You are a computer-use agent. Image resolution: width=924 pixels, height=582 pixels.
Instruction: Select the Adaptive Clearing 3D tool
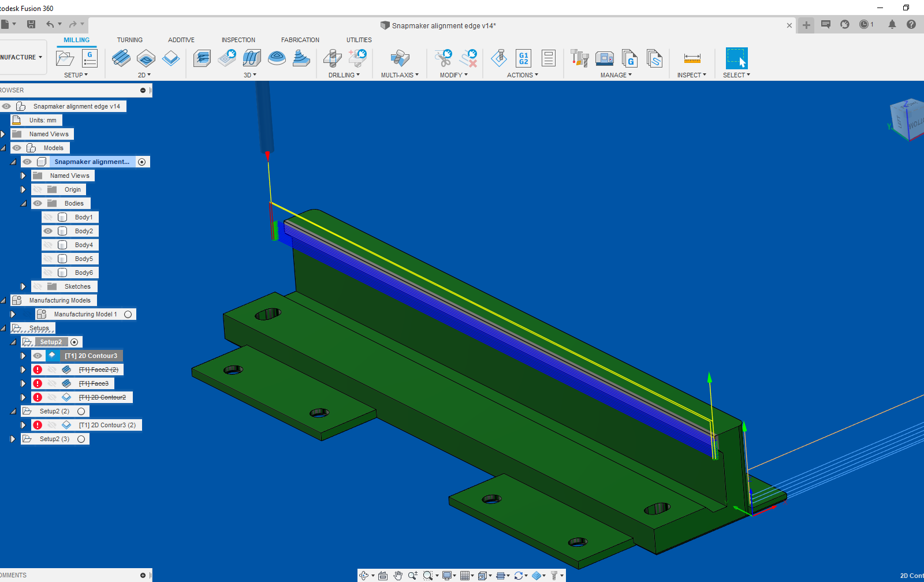(202, 58)
